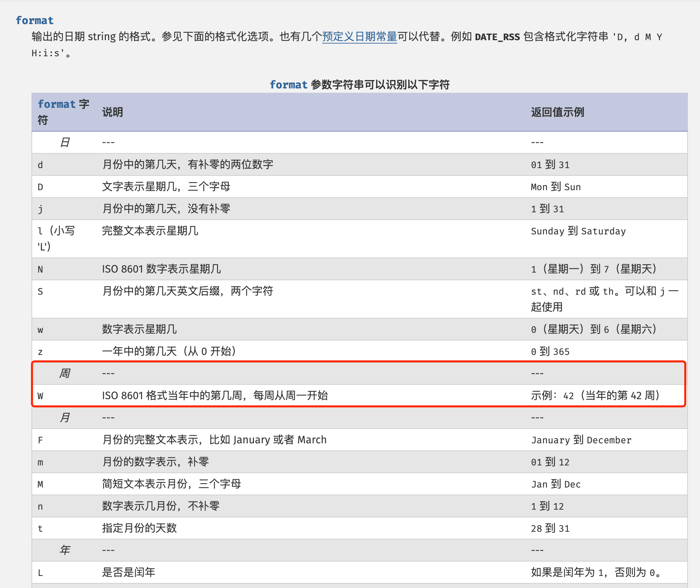This screenshot has height=588, width=700.
Task: Select the 'S' format character cell
Action: (40, 291)
